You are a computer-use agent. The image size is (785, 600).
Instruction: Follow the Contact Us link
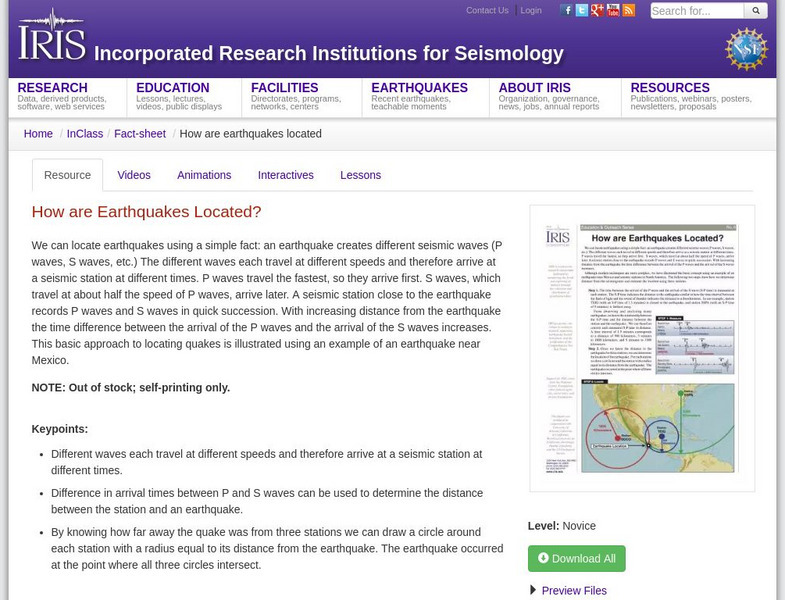point(487,10)
